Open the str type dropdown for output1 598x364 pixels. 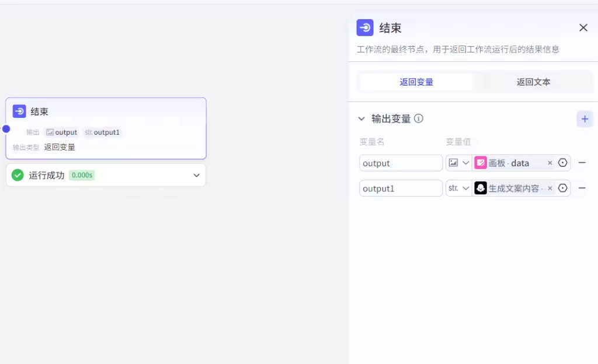click(459, 188)
